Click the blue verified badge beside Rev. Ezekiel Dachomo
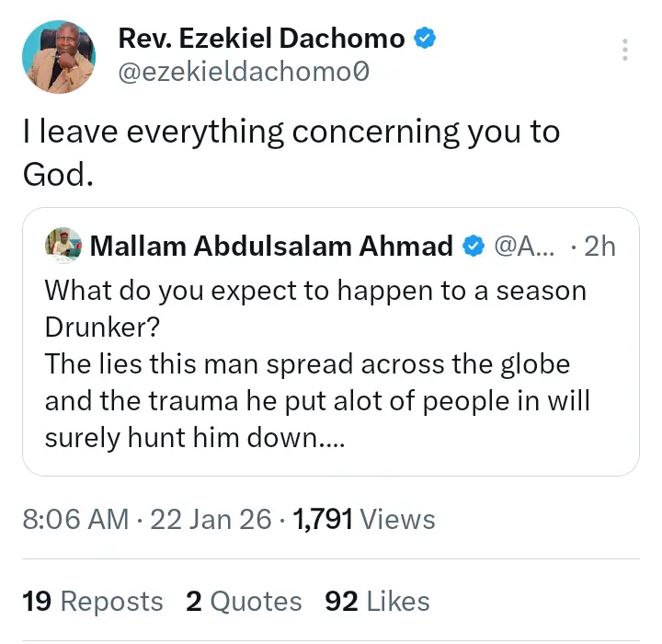 (x=425, y=39)
